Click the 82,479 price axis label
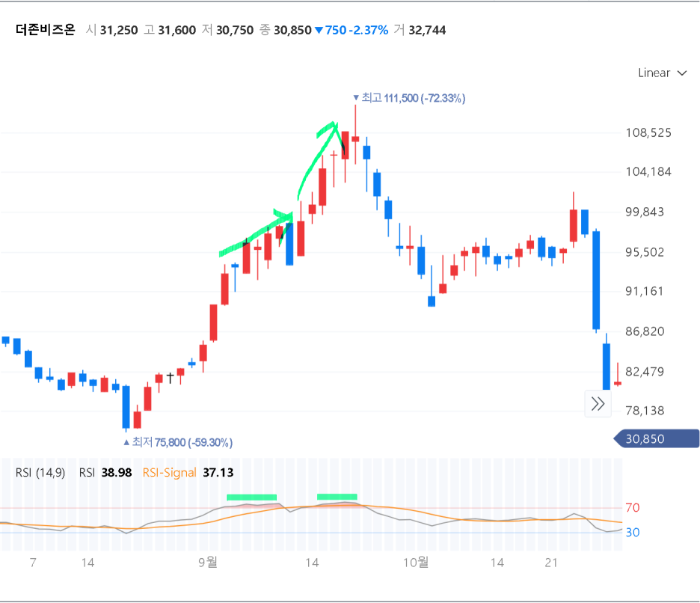700x603 pixels. point(645,372)
